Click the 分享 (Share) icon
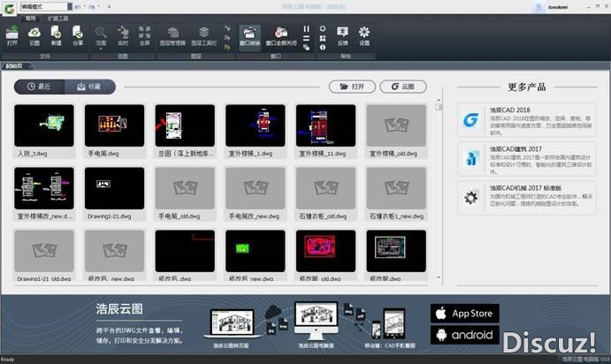The image size is (611, 364). pyautogui.click(x=78, y=34)
